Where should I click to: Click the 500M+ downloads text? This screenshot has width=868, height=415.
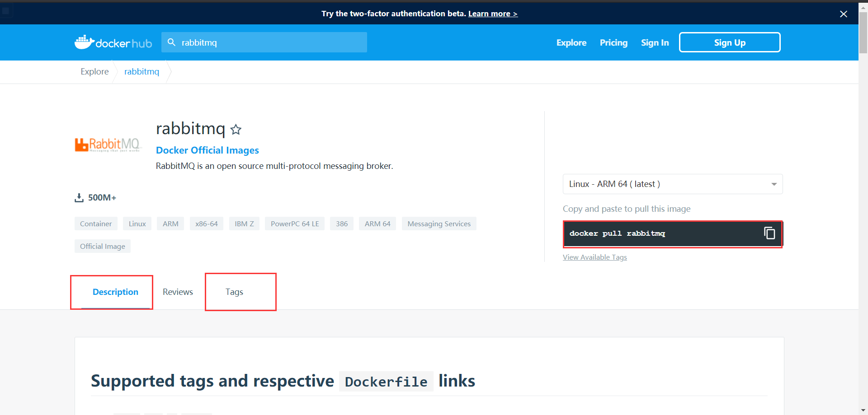point(102,198)
